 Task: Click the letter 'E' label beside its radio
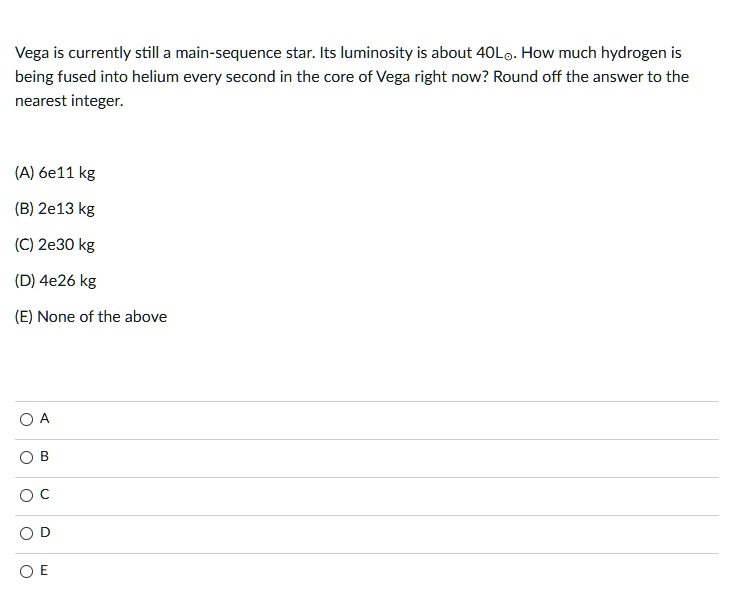(44, 572)
